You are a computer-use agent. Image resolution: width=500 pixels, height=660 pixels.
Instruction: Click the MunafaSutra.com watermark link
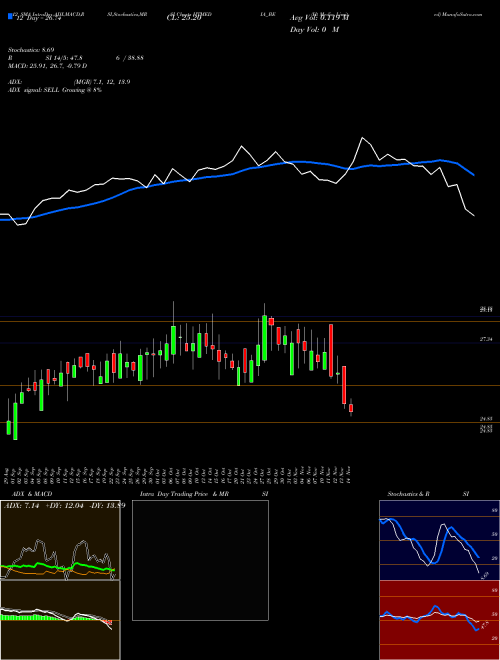pos(458,14)
